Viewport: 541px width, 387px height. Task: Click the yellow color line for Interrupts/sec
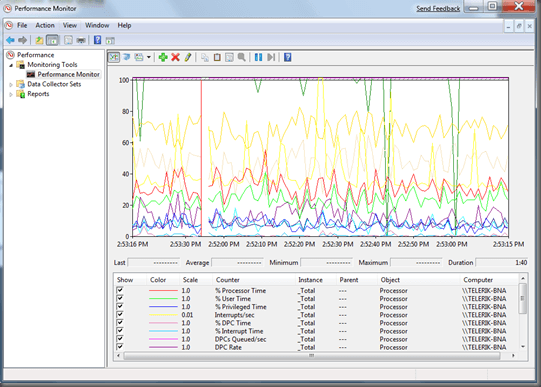coord(163,315)
